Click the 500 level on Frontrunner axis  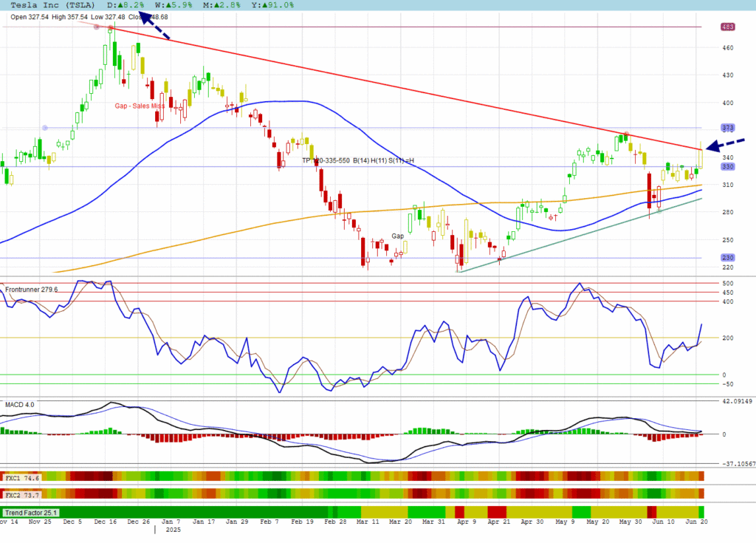click(x=728, y=284)
